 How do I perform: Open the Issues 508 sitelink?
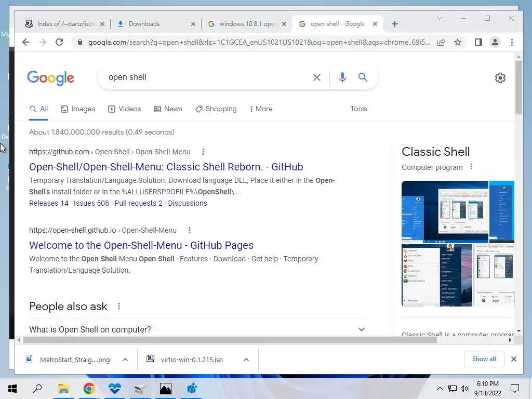[x=91, y=203]
